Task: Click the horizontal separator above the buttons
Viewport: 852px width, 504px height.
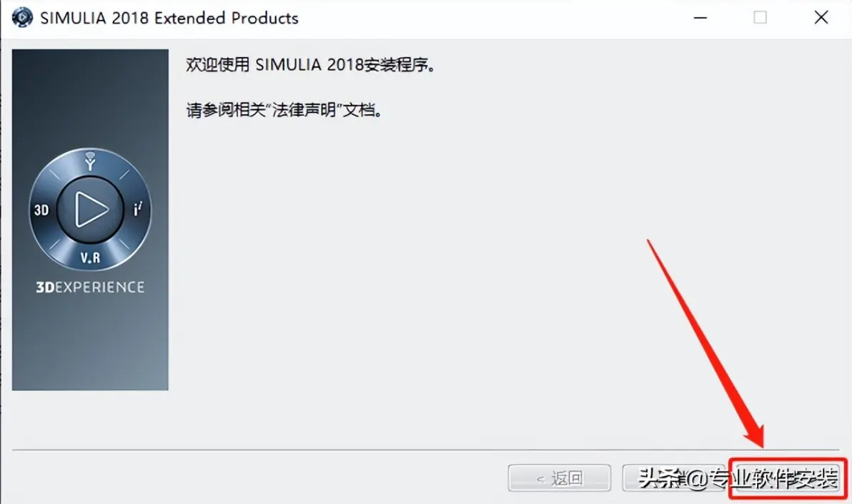Action: 426,450
